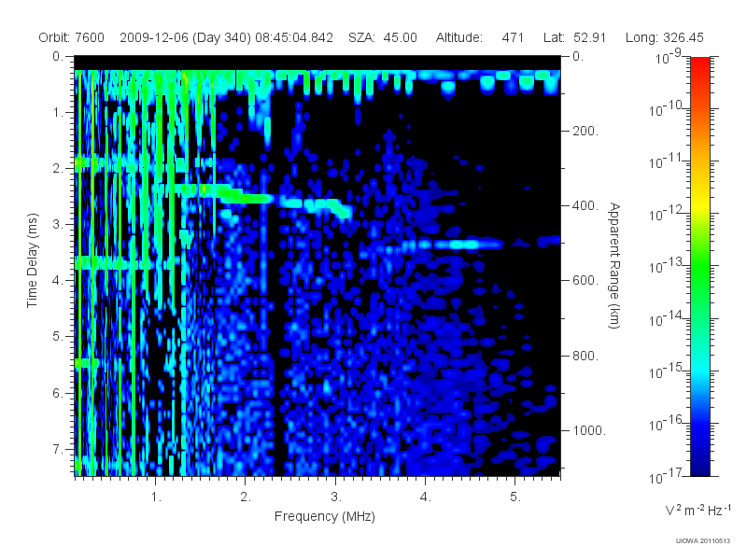The image size is (747, 560).
Task: Click the UIOWA 20110513 credit text
Action: click(703, 541)
